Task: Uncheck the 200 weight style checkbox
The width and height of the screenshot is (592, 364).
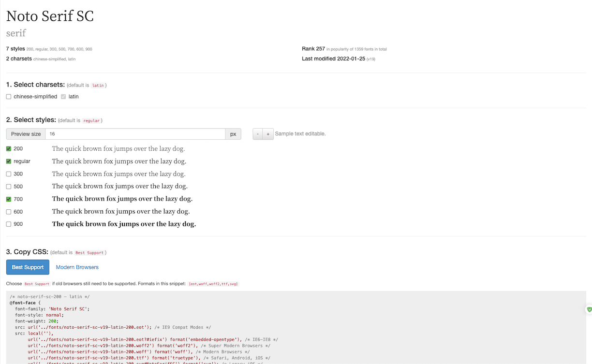Action: 9,149
